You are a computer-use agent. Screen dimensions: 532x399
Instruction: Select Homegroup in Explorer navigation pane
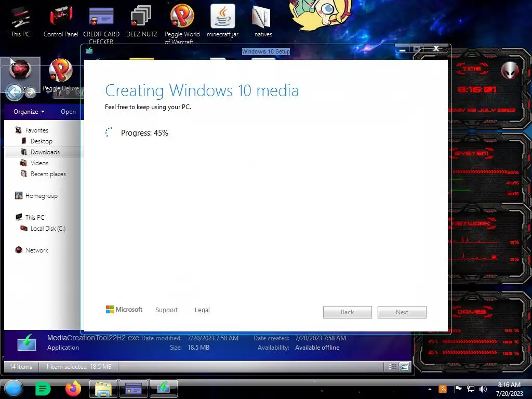pyautogui.click(x=41, y=196)
